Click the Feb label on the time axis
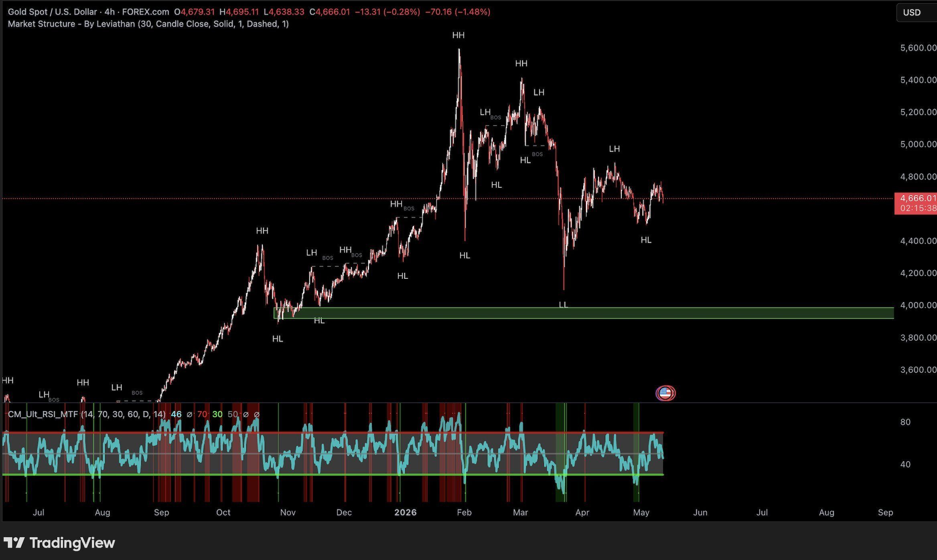This screenshot has height=560, width=937. point(464,512)
